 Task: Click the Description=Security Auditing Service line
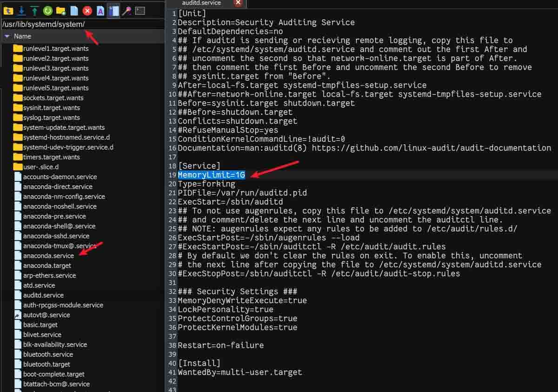[266, 22]
